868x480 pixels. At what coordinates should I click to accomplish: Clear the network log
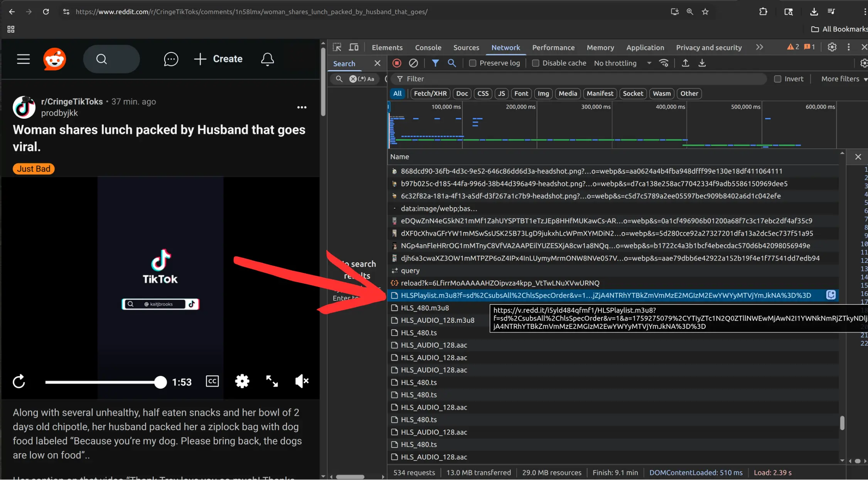pos(413,63)
